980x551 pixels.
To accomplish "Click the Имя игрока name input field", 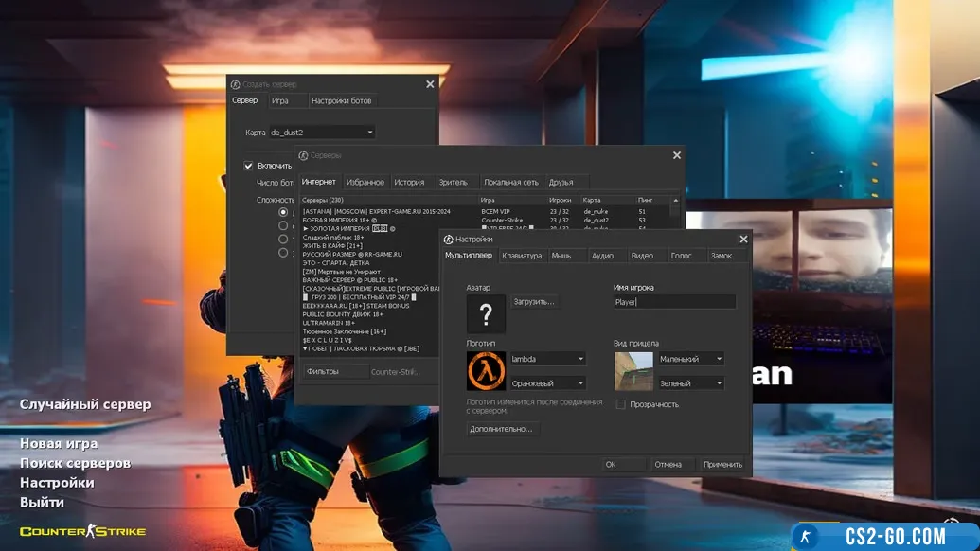I will tap(674, 302).
